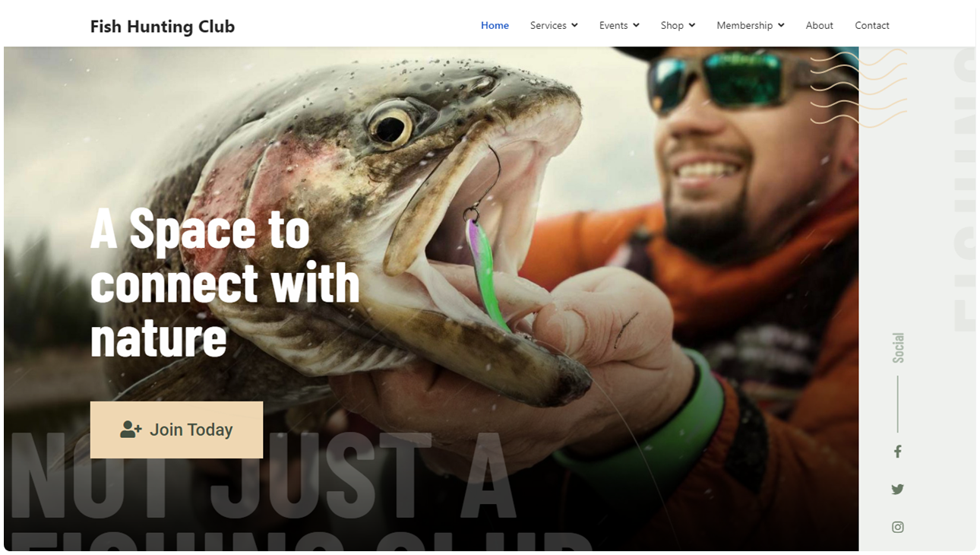This screenshot has width=980, height=555.
Task: Select the Shop menu label
Action: pyautogui.click(x=672, y=25)
